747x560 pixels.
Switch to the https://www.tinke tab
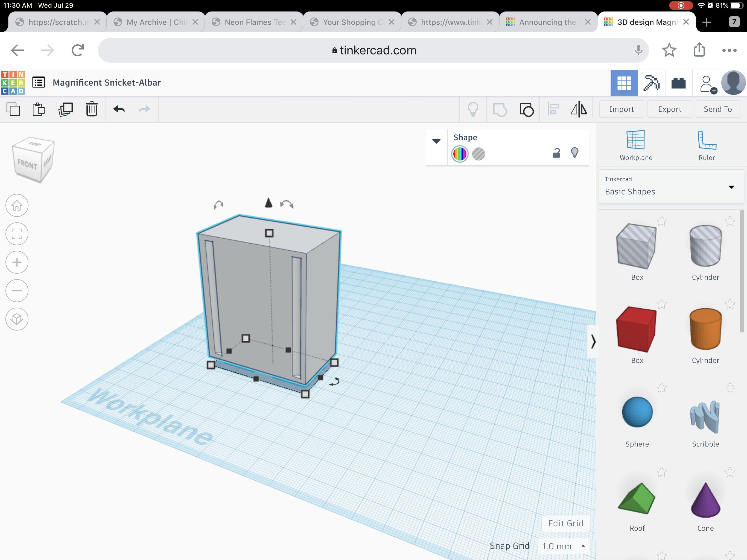coord(451,22)
